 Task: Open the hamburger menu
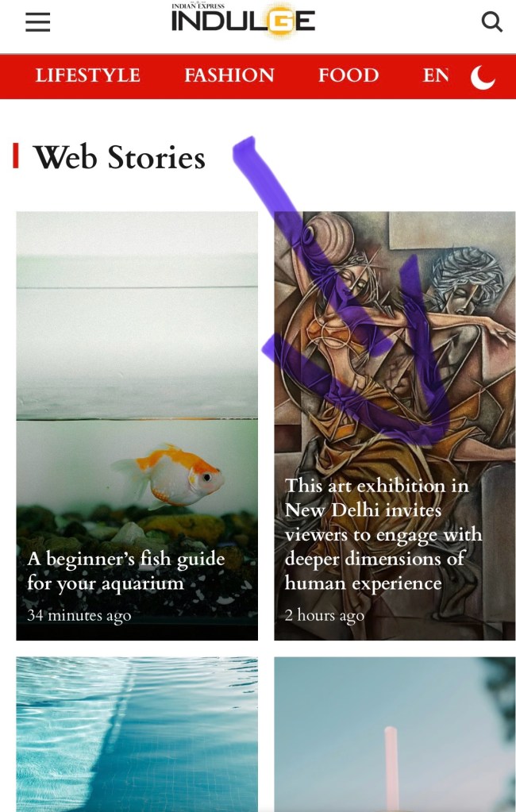click(x=38, y=22)
